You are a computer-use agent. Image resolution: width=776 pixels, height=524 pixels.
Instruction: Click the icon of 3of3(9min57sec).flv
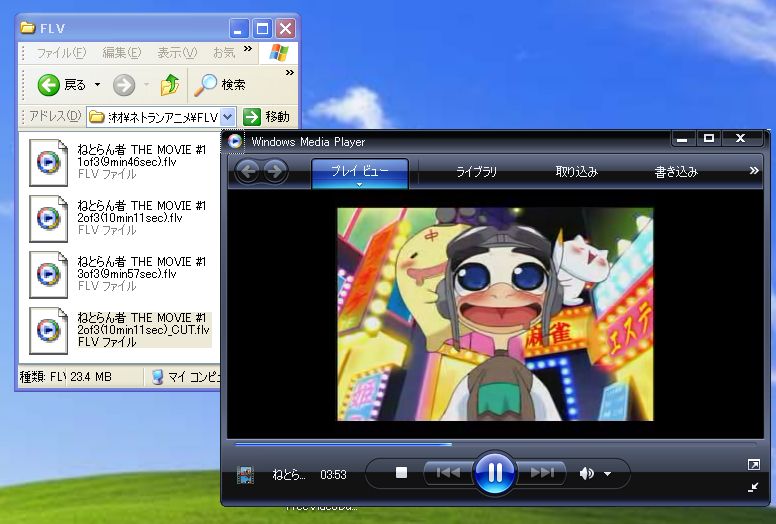(48, 274)
